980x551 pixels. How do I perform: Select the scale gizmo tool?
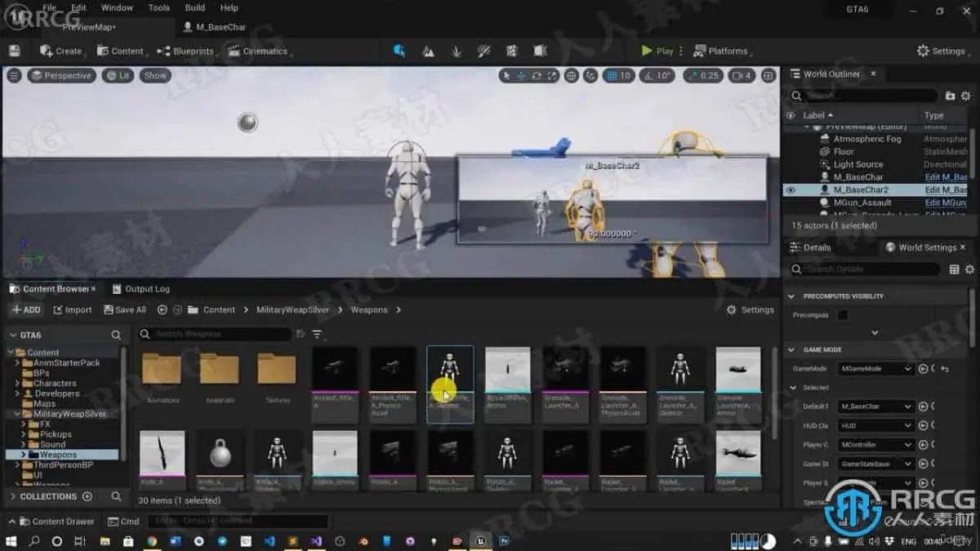tap(552, 75)
